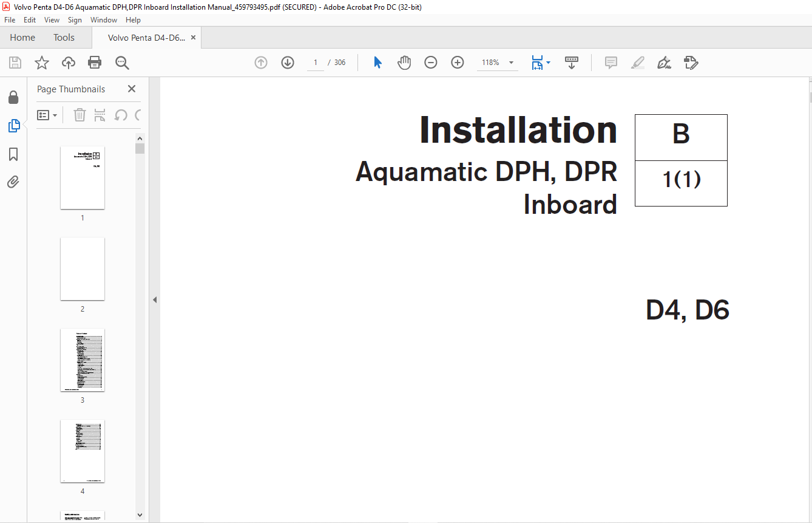Screen dimensions: 812x523
Task: Open the File menu
Action: tap(10, 20)
